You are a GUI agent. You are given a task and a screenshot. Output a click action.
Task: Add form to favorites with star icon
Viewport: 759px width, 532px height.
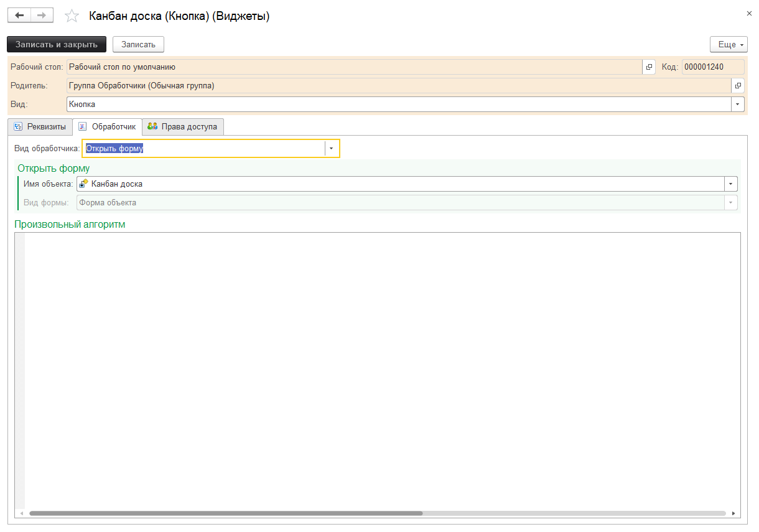(72, 16)
